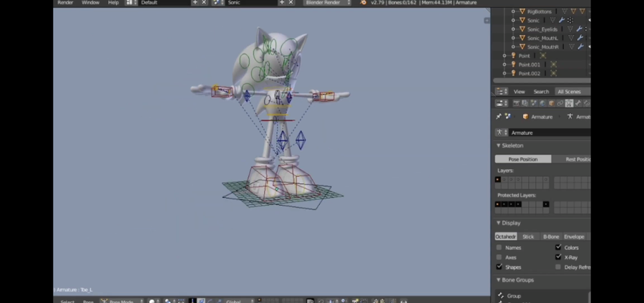
Task: Open the outliner View menu
Action: [519, 92]
